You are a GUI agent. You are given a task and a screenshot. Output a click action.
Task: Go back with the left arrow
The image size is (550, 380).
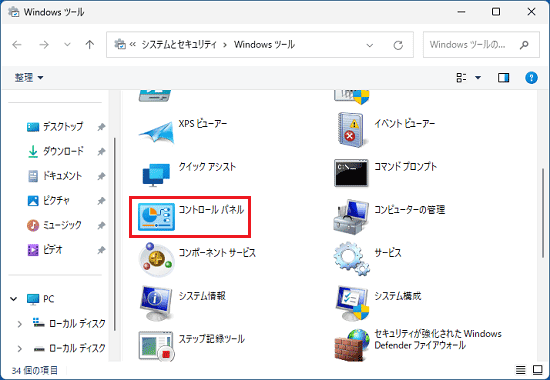17,45
